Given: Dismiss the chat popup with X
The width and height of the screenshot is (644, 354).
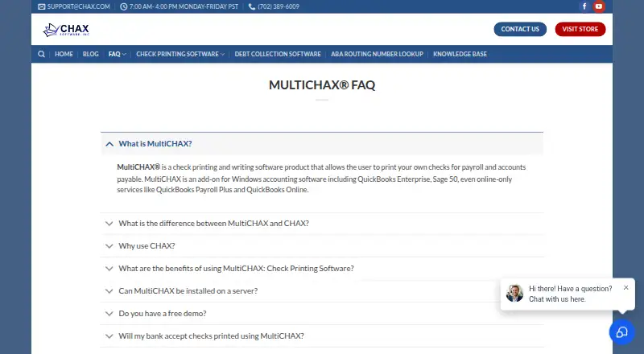Looking at the screenshot, I should pyautogui.click(x=626, y=287).
